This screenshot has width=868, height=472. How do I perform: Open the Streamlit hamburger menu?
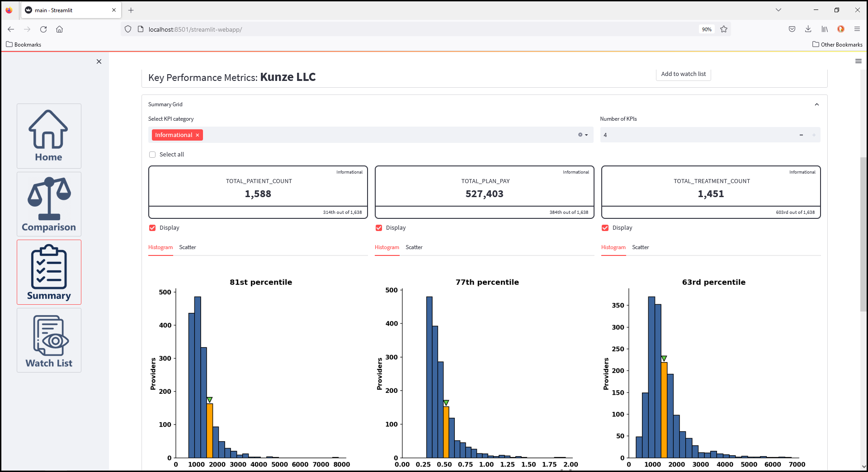tap(858, 61)
